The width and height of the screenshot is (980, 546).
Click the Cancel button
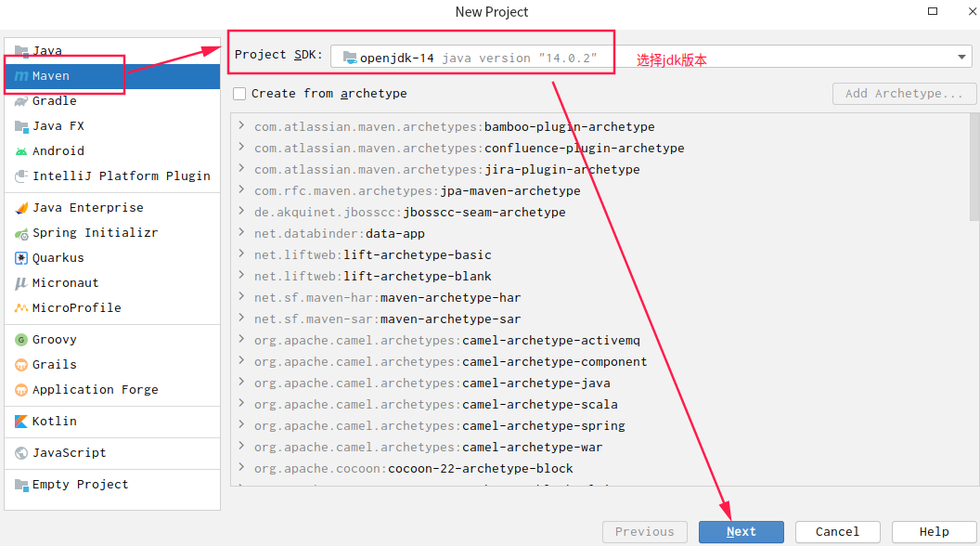pos(837,532)
